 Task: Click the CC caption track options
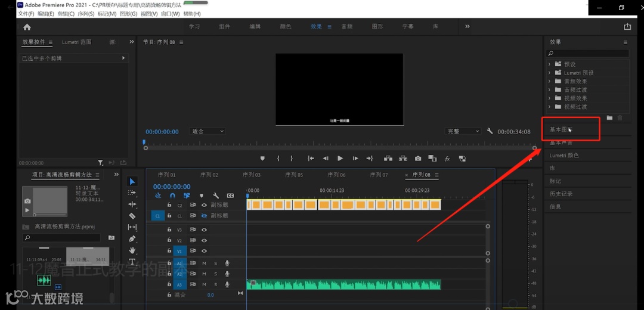pyautogui.click(x=230, y=196)
